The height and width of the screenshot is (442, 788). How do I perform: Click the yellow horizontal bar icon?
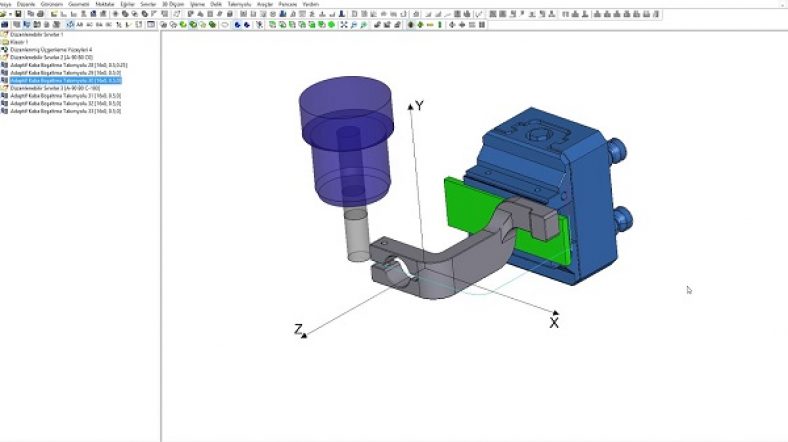click(430, 25)
